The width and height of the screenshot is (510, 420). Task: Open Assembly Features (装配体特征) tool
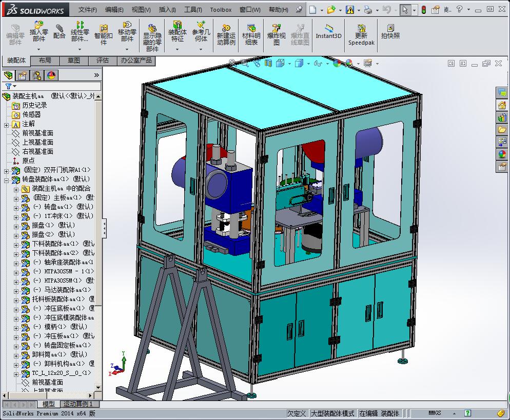[177, 31]
